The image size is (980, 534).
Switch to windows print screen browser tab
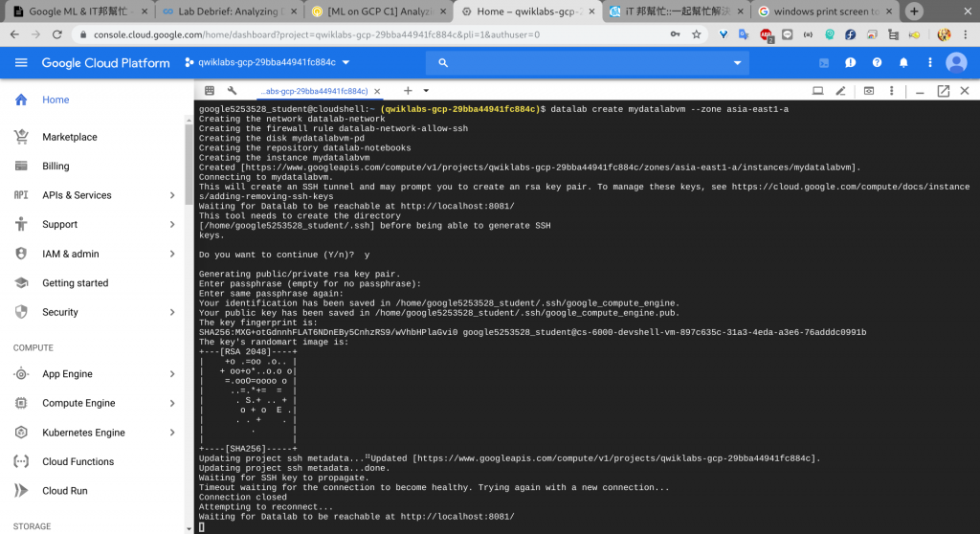[x=826, y=11]
